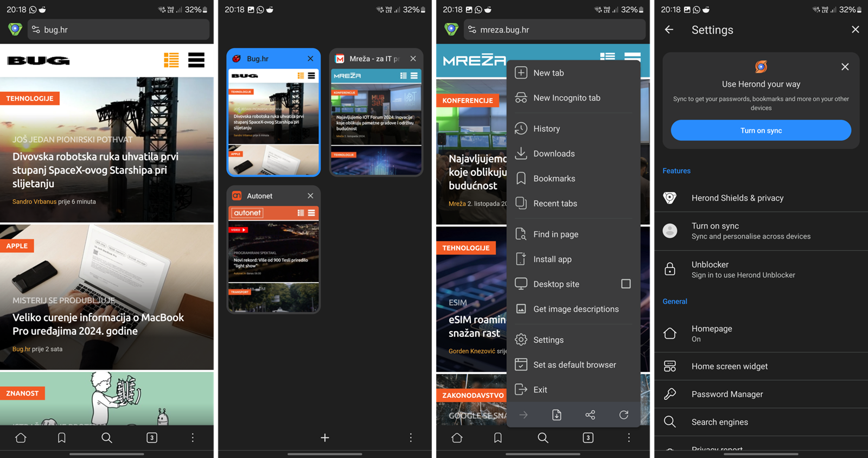
Task: Open Bookmarks from the menu
Action: 573,179
